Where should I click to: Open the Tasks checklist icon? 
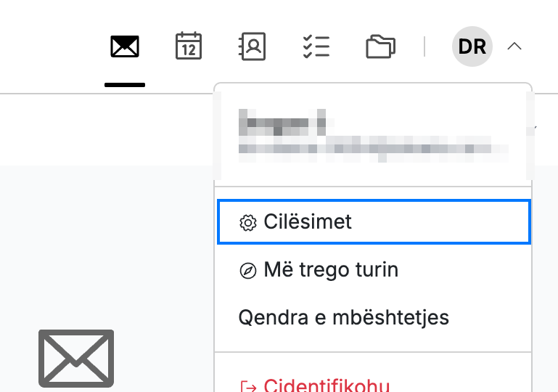coord(316,46)
